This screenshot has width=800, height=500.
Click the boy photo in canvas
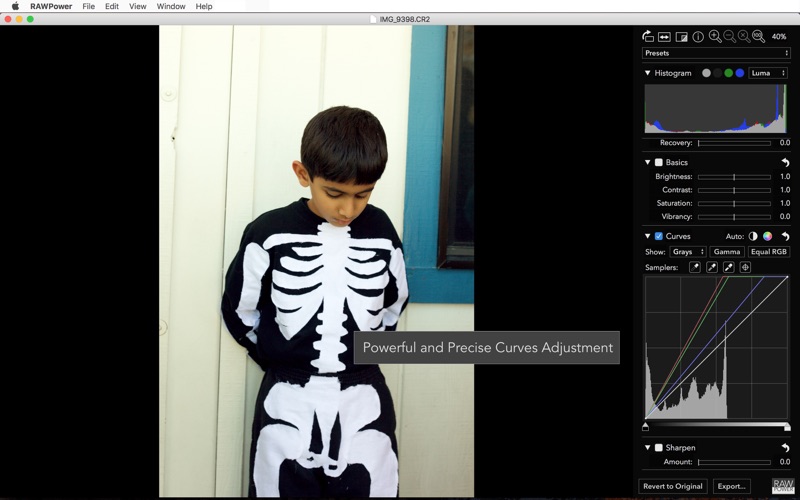(x=316, y=261)
